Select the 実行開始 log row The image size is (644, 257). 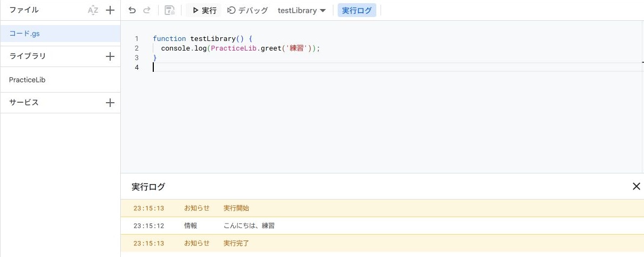(x=382, y=208)
